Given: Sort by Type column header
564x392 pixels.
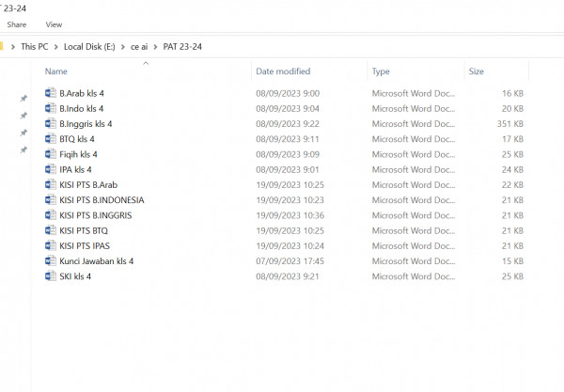Looking at the screenshot, I should (x=381, y=71).
